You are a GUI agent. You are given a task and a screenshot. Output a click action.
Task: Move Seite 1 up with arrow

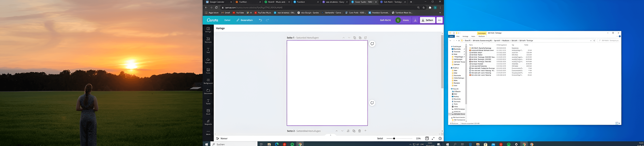[x=343, y=38]
